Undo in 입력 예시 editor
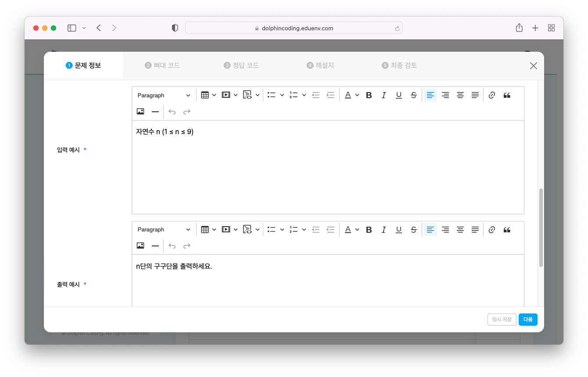 point(172,112)
